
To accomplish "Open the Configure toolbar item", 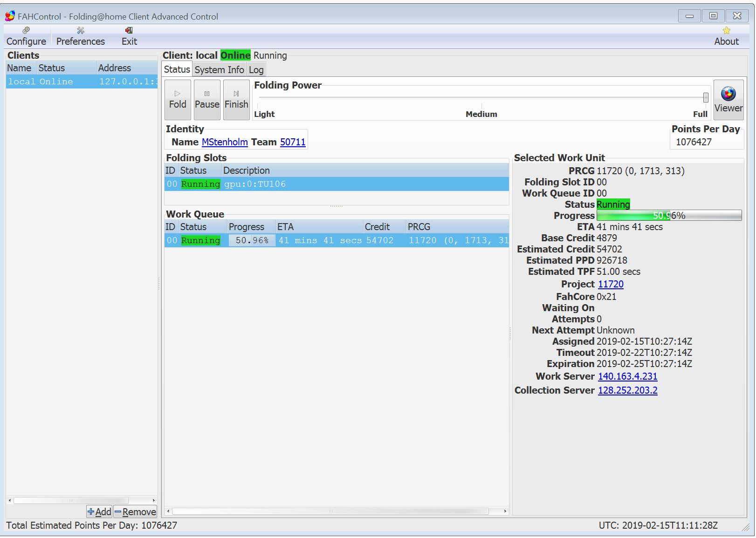I will [x=26, y=36].
